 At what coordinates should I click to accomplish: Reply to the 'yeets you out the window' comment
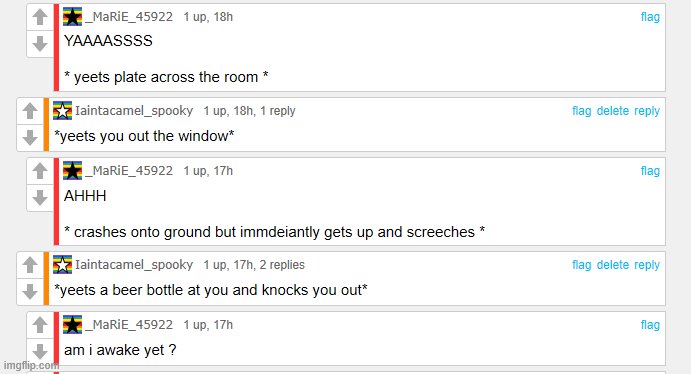(x=647, y=111)
